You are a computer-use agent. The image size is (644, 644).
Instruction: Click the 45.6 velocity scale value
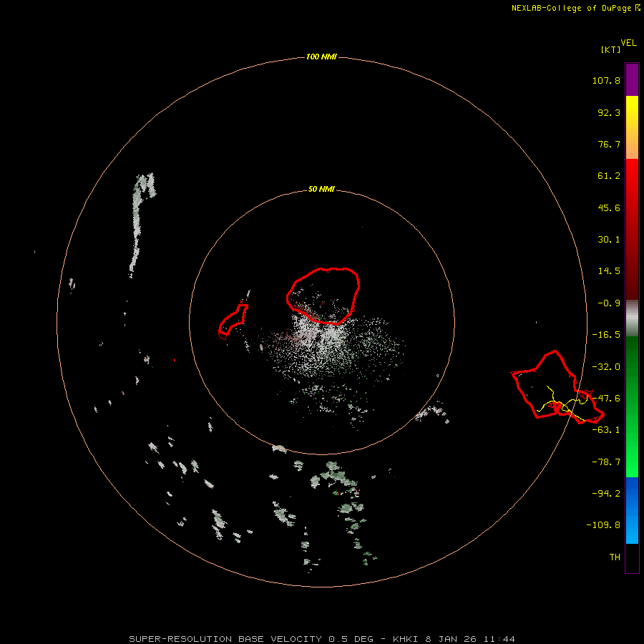coord(609,208)
